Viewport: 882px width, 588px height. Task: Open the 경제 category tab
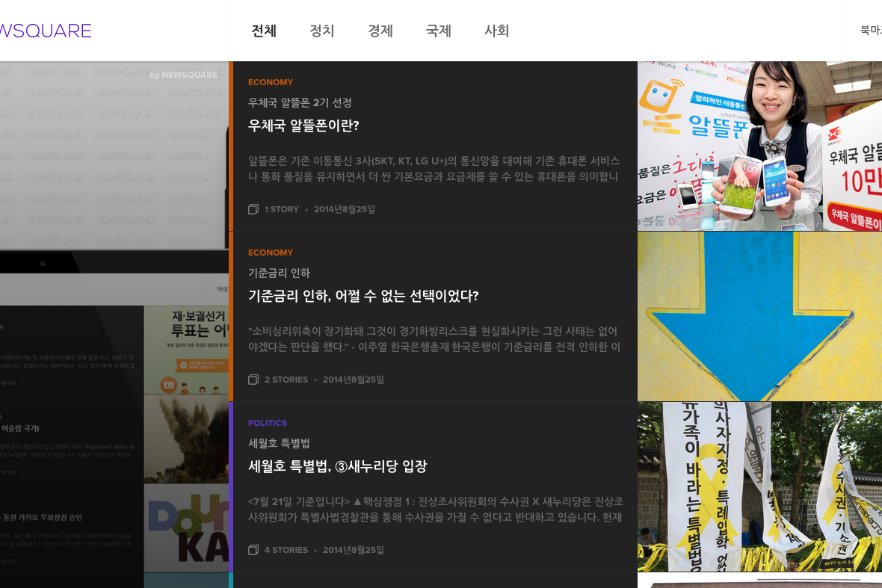(380, 31)
